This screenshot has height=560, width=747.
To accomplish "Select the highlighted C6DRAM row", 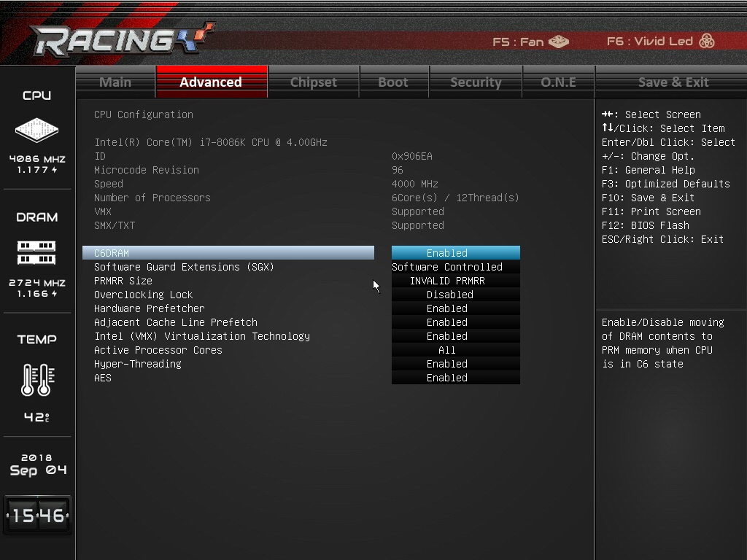I will [x=228, y=253].
